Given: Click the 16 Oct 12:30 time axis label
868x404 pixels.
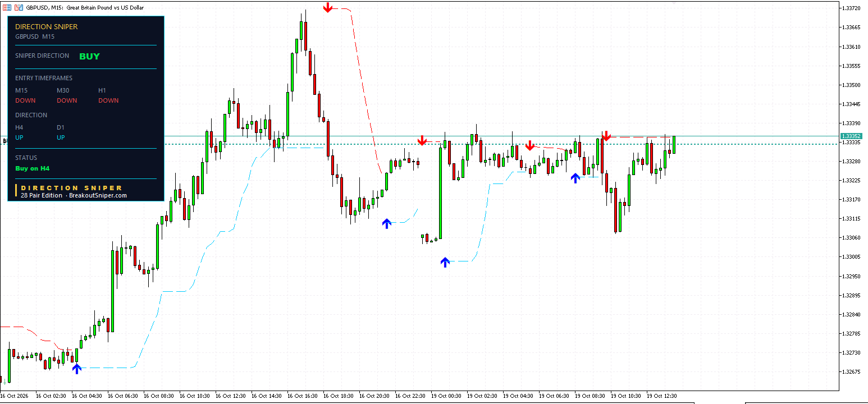Looking at the screenshot, I should 231,396.
